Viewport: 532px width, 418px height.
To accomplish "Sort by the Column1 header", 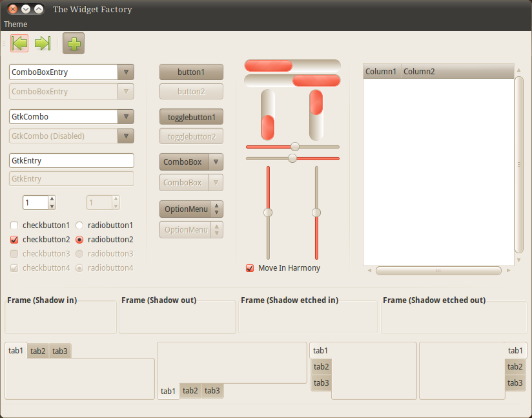I will (382, 71).
